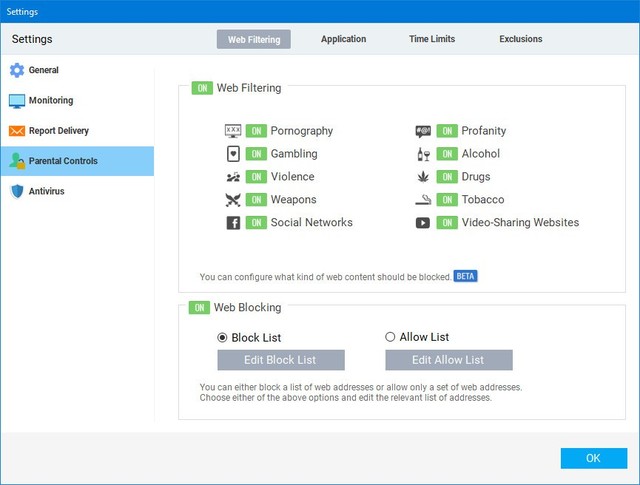Image resolution: width=640 pixels, height=485 pixels.
Task: Click the Drugs leaf icon
Action: [423, 177]
